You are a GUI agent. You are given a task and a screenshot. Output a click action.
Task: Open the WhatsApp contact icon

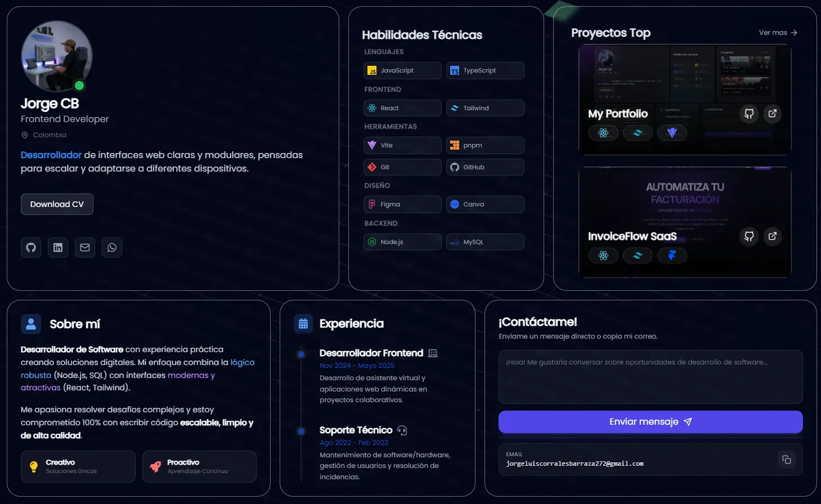tap(112, 247)
